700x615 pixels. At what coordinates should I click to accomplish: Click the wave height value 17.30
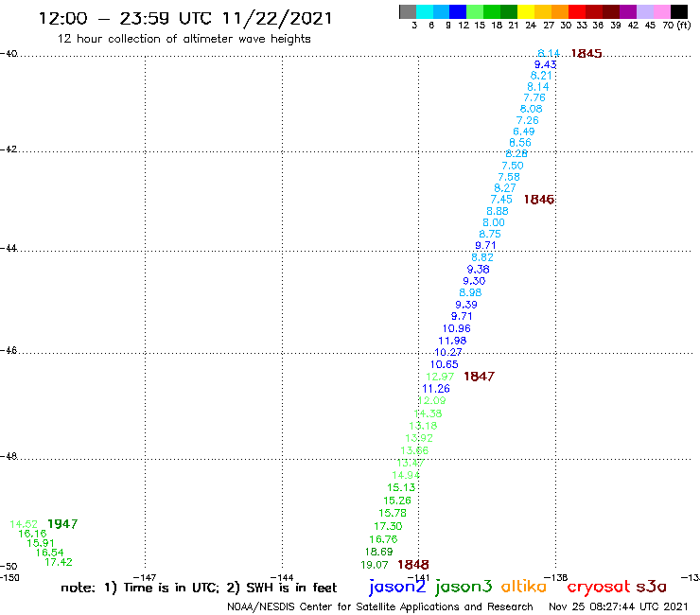pyautogui.click(x=388, y=527)
